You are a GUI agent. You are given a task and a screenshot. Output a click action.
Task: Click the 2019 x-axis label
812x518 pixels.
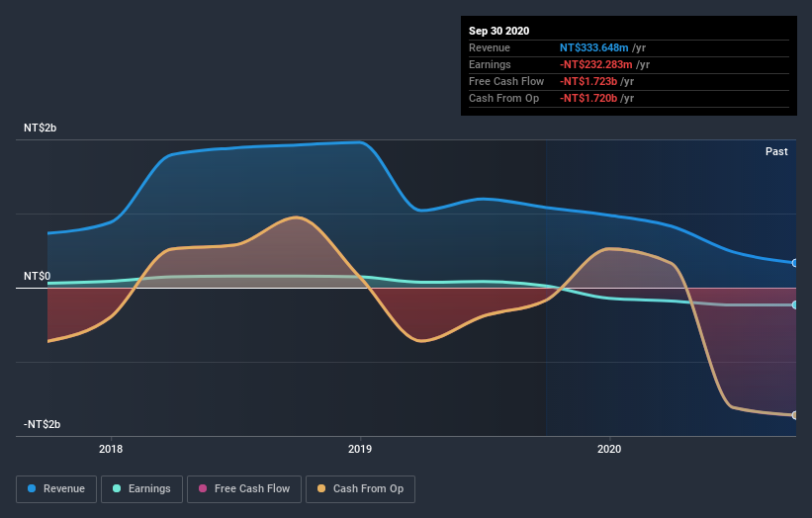[360, 449]
